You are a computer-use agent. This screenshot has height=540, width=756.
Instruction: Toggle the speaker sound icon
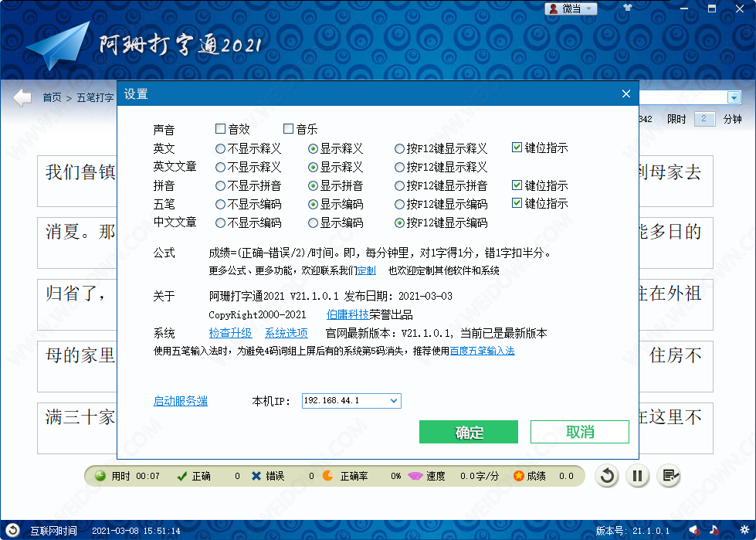tap(693, 531)
